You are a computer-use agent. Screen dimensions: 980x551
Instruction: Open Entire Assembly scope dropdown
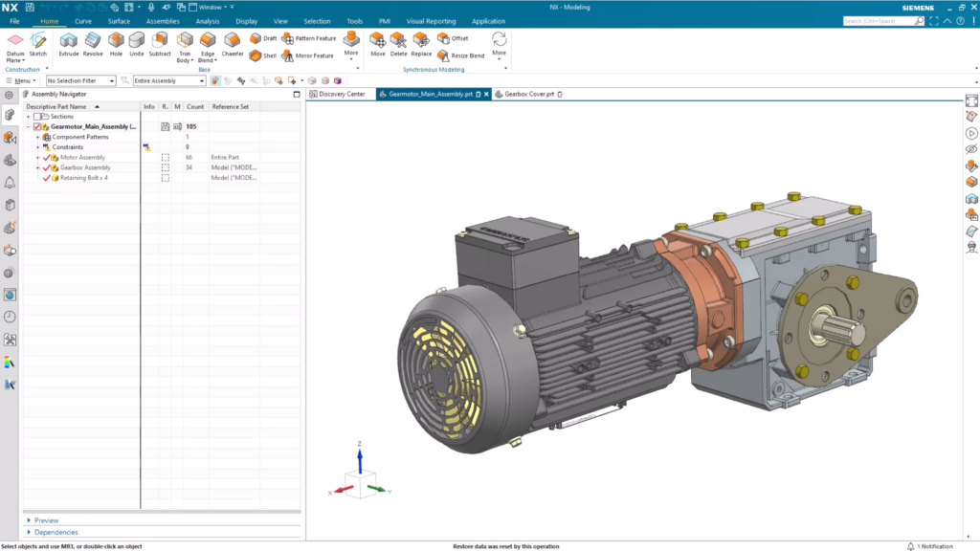[168, 80]
